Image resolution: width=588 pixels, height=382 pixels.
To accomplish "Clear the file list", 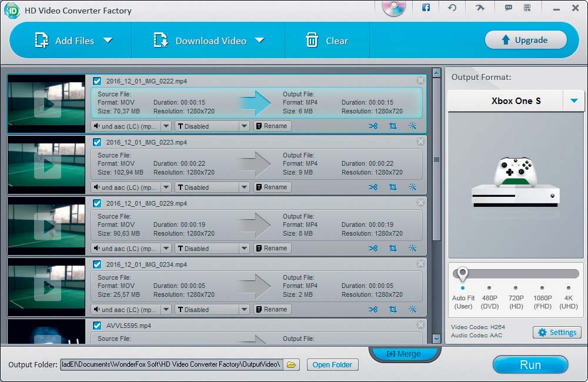I will click(327, 40).
